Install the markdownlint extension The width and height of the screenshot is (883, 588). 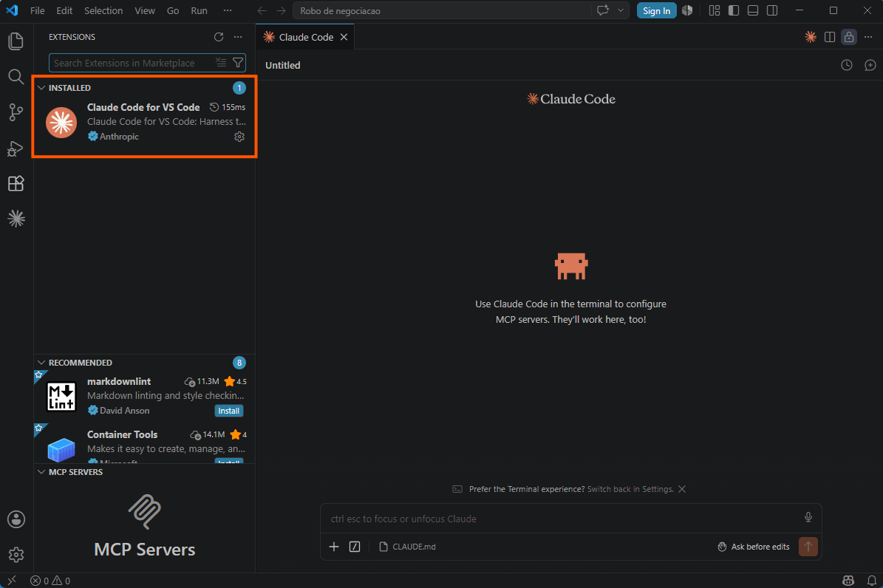point(228,411)
